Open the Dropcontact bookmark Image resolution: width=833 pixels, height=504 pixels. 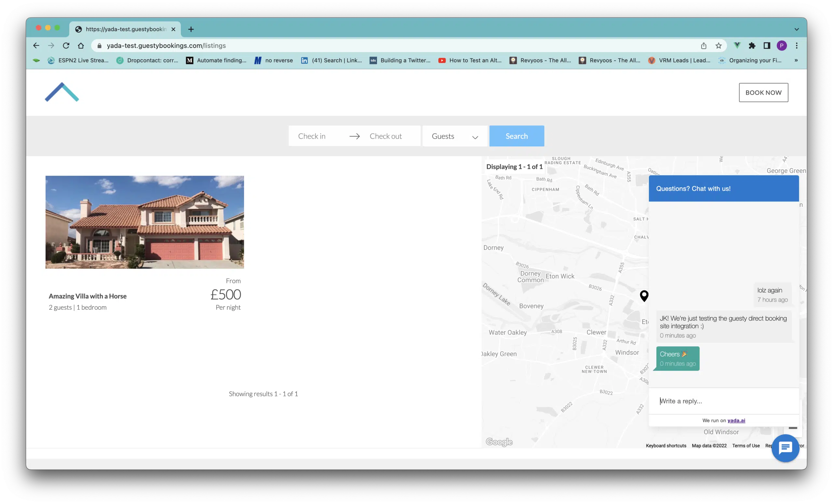(x=147, y=60)
